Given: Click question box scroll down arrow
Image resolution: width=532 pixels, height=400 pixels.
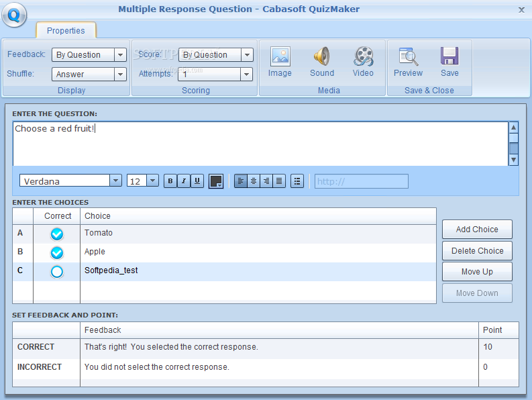Looking at the screenshot, I should (x=513, y=160).
